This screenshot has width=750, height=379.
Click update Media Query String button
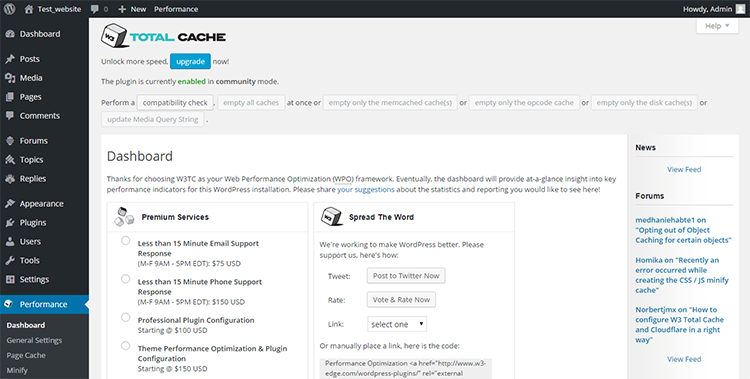(153, 119)
